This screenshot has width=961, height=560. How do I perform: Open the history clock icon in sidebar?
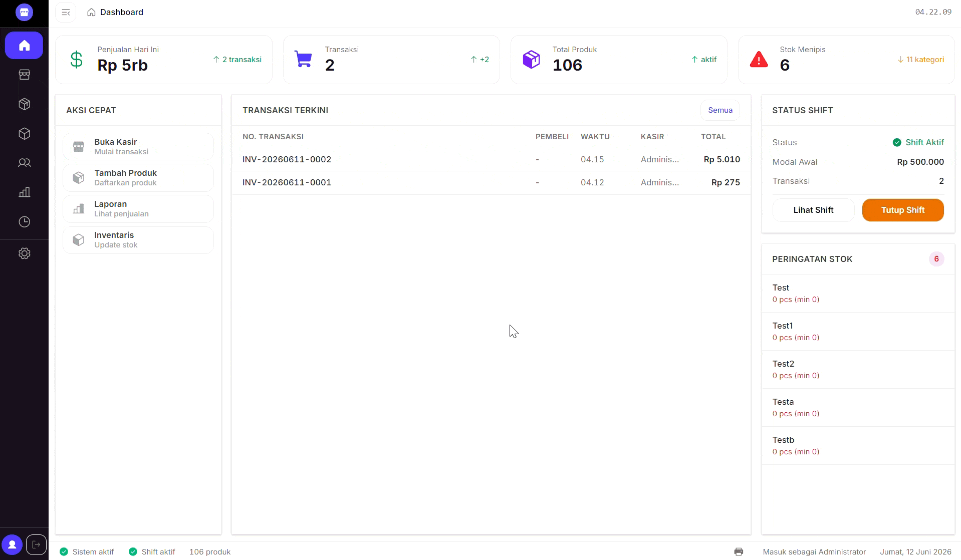24,222
